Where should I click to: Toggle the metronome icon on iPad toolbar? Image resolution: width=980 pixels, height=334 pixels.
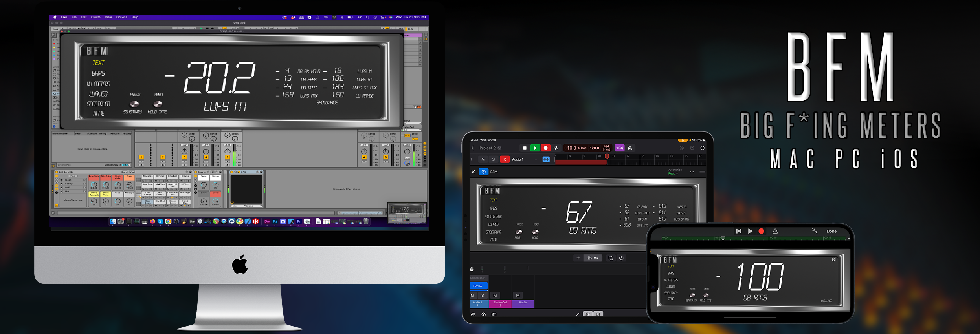630,148
